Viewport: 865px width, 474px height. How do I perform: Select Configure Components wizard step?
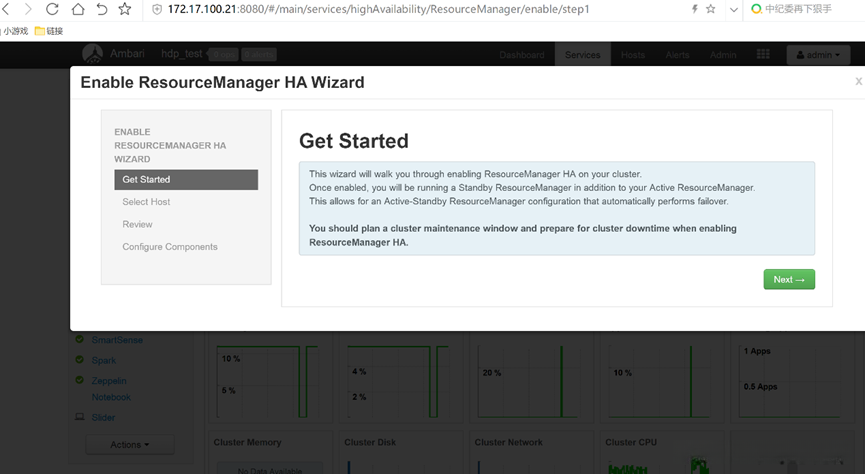pos(170,247)
